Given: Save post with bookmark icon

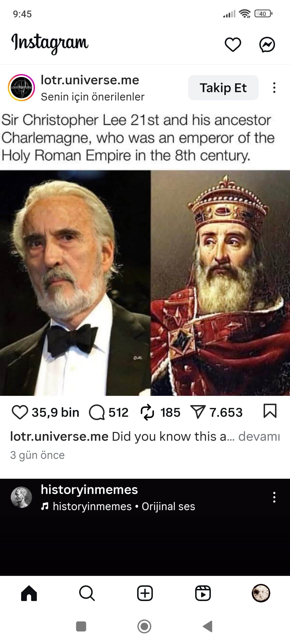Looking at the screenshot, I should coord(270,411).
